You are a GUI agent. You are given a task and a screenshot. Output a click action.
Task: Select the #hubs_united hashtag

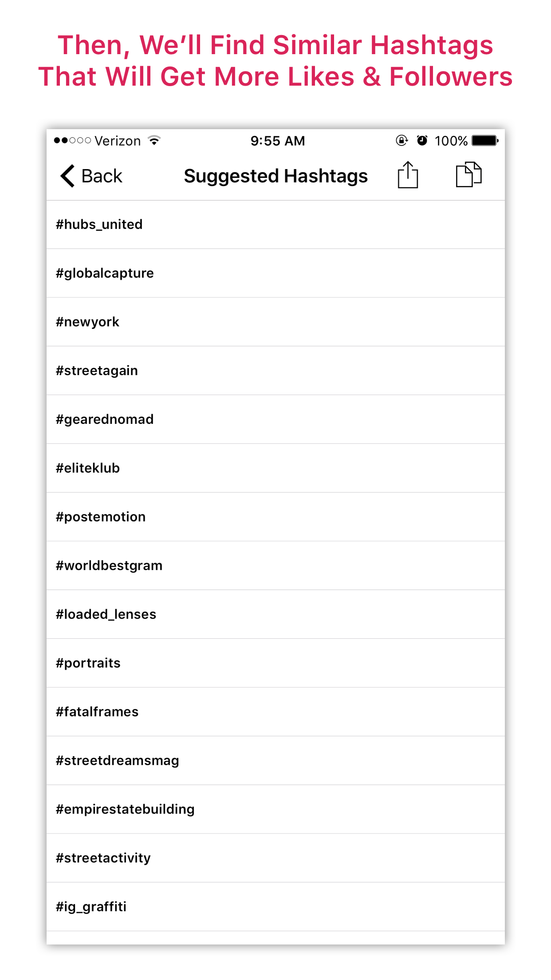tap(275, 224)
